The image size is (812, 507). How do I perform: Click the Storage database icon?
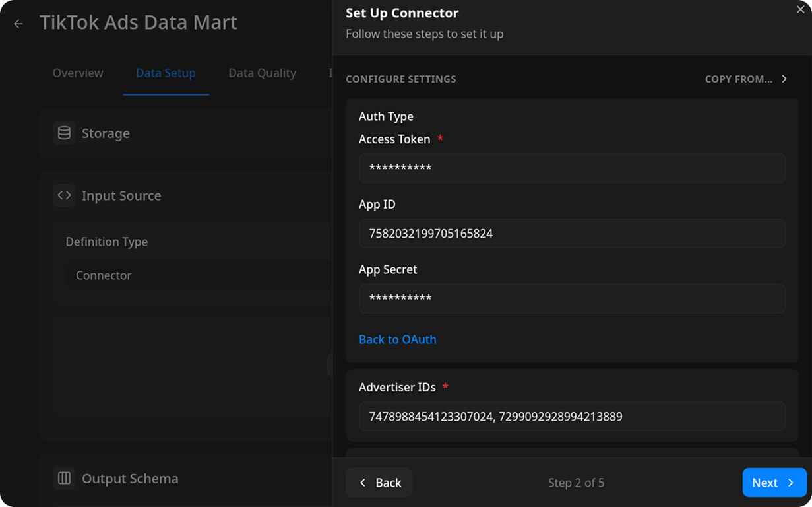tap(64, 133)
